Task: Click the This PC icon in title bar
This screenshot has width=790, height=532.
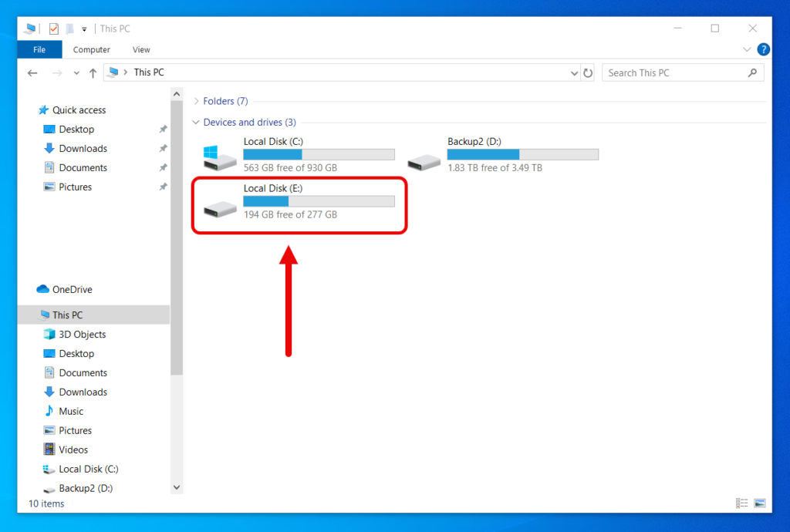Action: tap(31, 29)
